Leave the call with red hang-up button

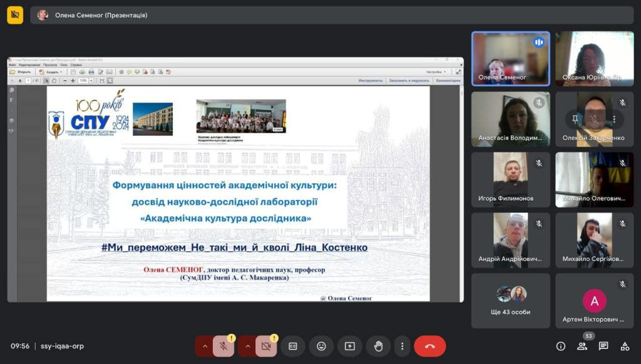tap(430, 346)
